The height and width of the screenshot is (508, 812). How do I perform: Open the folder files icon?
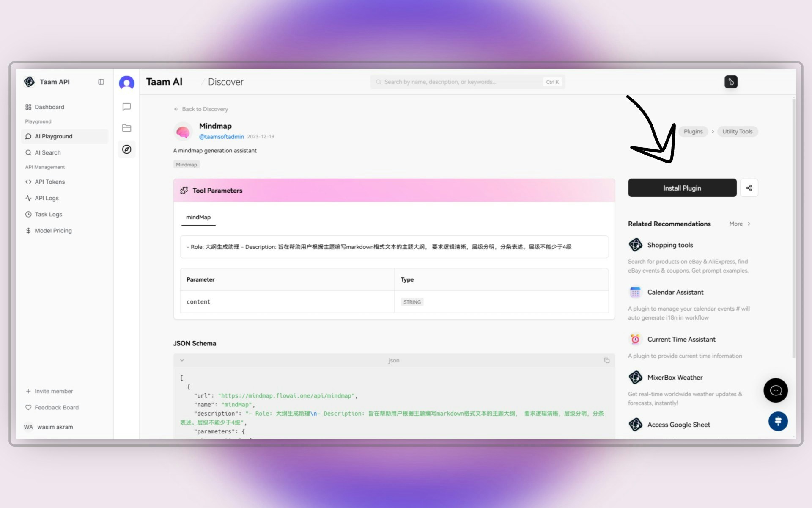[x=126, y=128]
